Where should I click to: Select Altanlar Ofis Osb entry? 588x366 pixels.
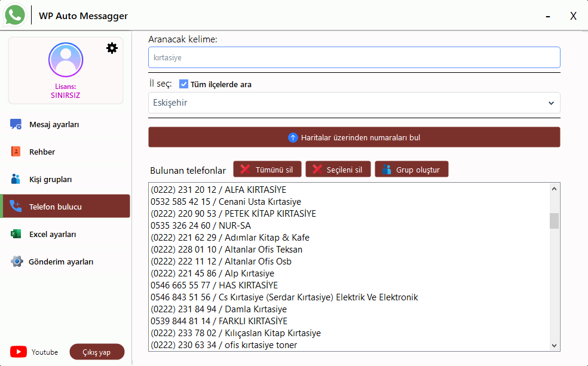(349, 262)
